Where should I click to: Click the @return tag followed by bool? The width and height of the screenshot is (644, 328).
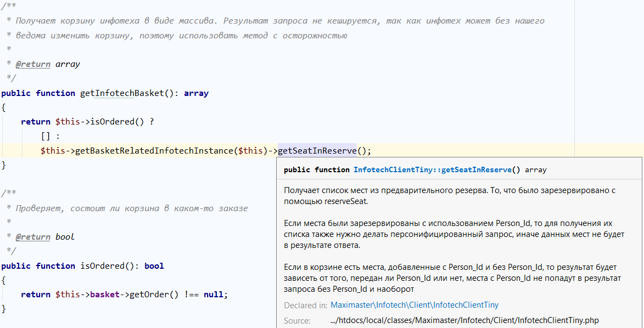33,237
